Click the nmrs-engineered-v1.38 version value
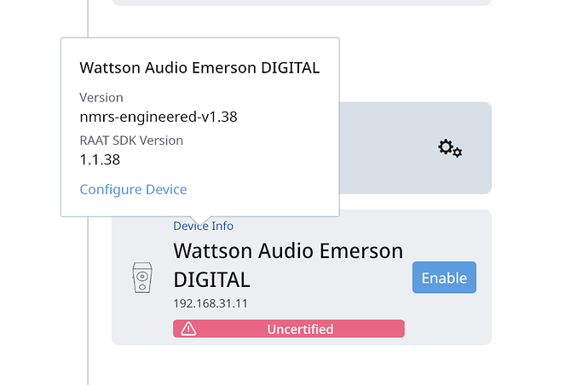 (159, 117)
